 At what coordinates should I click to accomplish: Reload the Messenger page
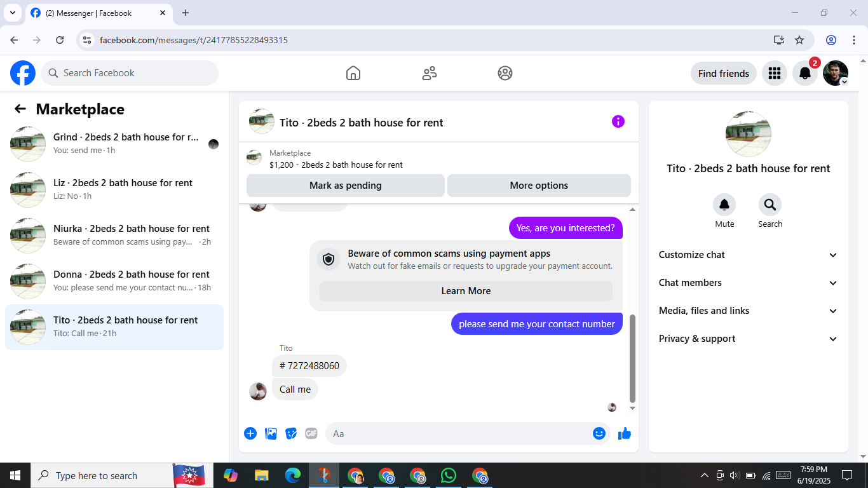click(x=60, y=40)
